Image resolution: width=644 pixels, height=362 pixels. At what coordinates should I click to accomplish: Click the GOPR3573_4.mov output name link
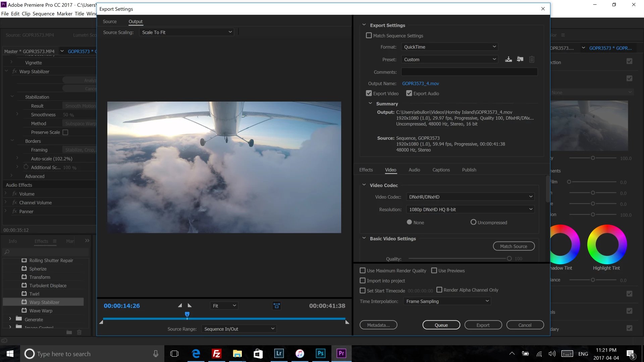[420, 83]
